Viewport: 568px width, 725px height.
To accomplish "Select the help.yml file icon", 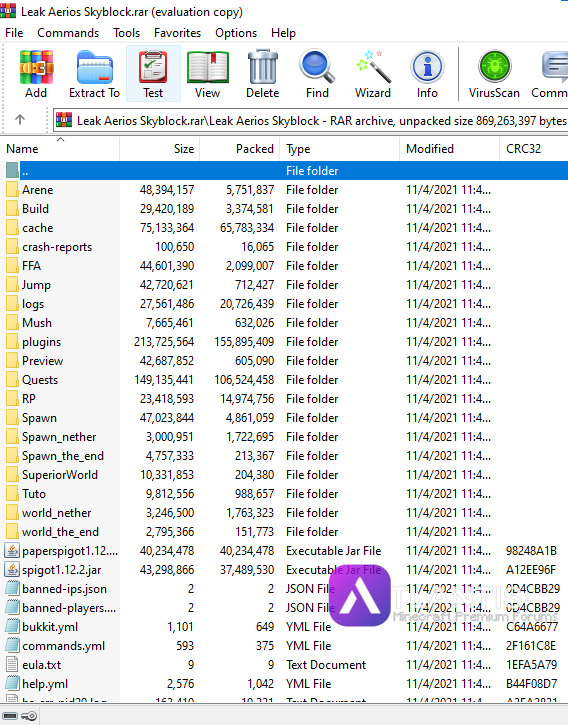I will (x=12, y=683).
